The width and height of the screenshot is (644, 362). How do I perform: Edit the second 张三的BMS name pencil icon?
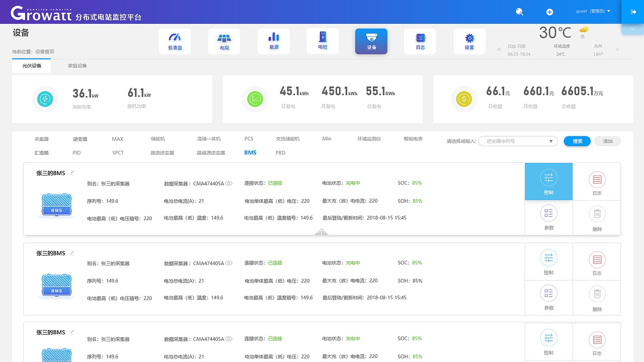point(72,252)
